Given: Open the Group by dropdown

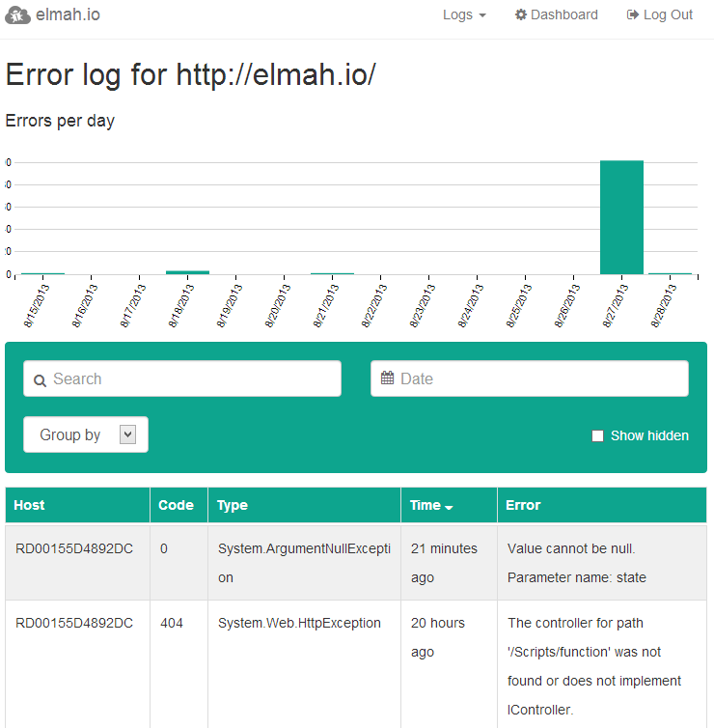Looking at the screenshot, I should tap(86, 434).
